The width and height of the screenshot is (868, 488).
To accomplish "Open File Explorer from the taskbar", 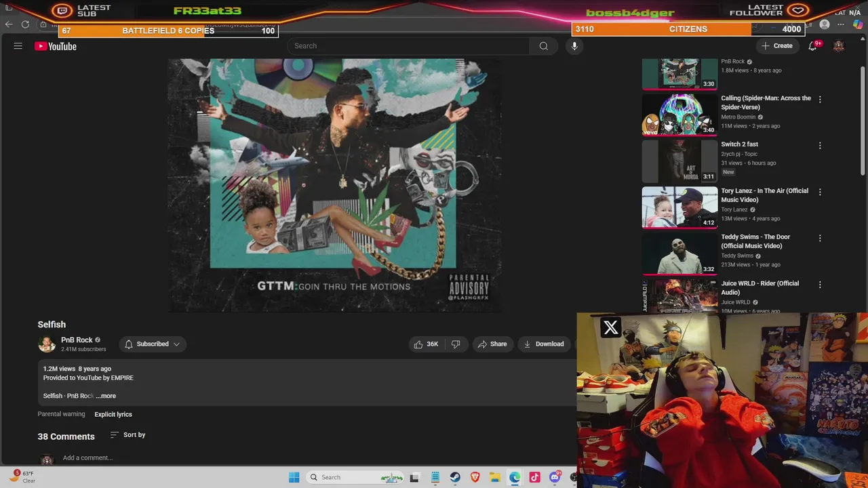I will [495, 477].
